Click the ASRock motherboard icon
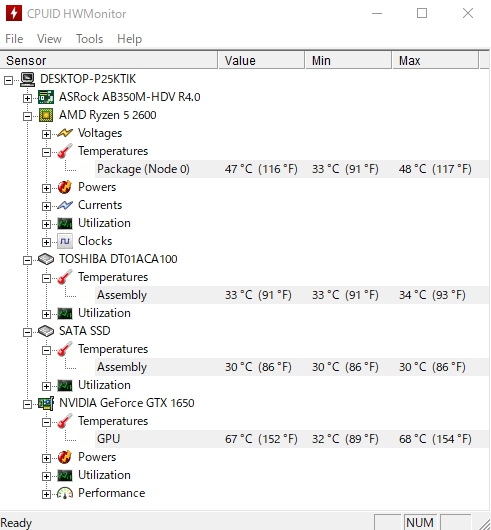 pyautogui.click(x=46, y=97)
